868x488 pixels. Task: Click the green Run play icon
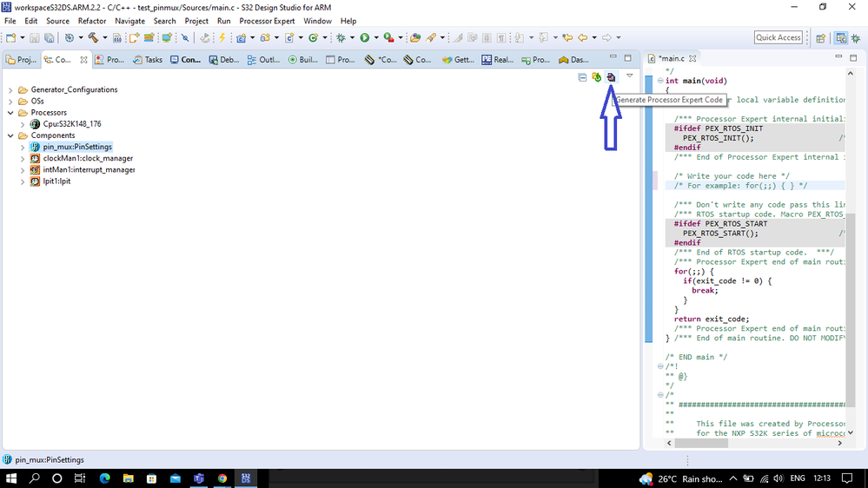pos(365,37)
